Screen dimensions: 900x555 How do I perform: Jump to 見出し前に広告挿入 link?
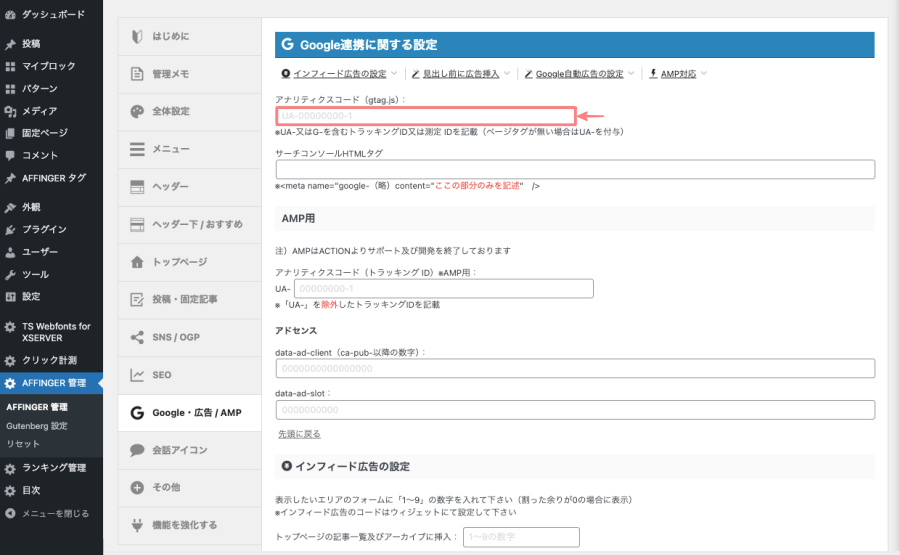(461, 73)
